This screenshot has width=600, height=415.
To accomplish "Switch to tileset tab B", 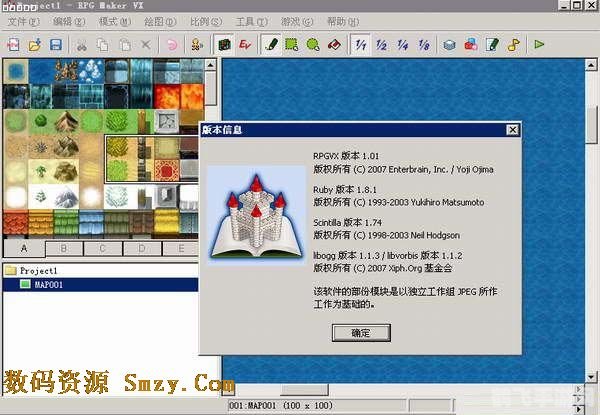I will pos(64,249).
